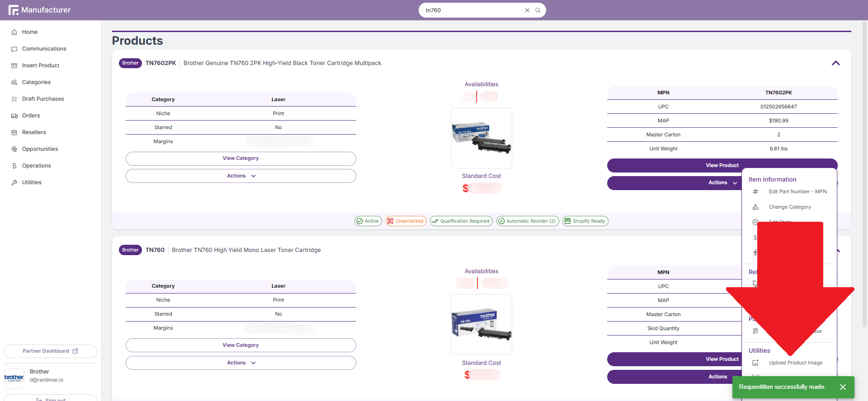
Task: Open Operations from sidebar
Action: pos(36,166)
